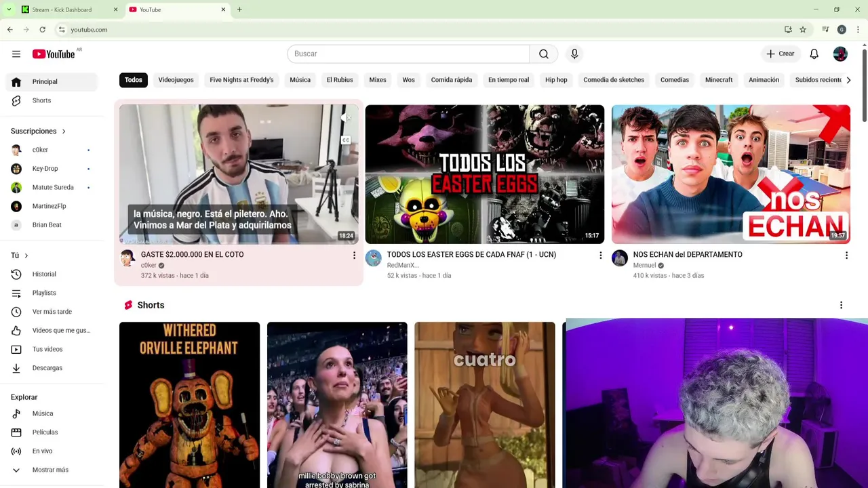The height and width of the screenshot is (488, 868).
Task: Select the El Rubius chip
Action: point(340,80)
